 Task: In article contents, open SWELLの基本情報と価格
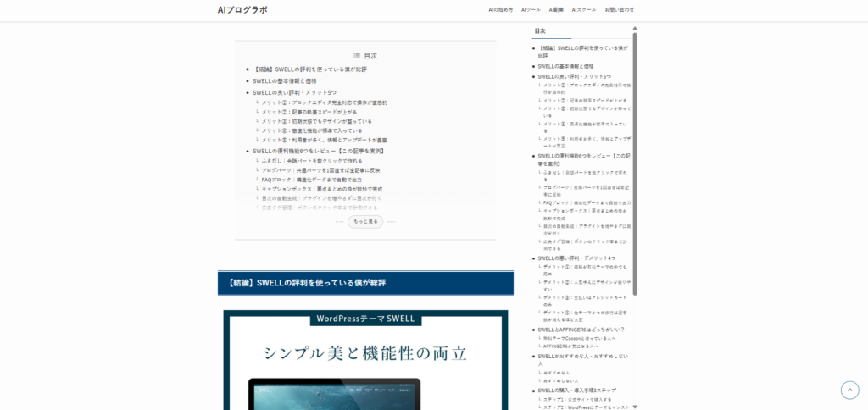(285, 81)
